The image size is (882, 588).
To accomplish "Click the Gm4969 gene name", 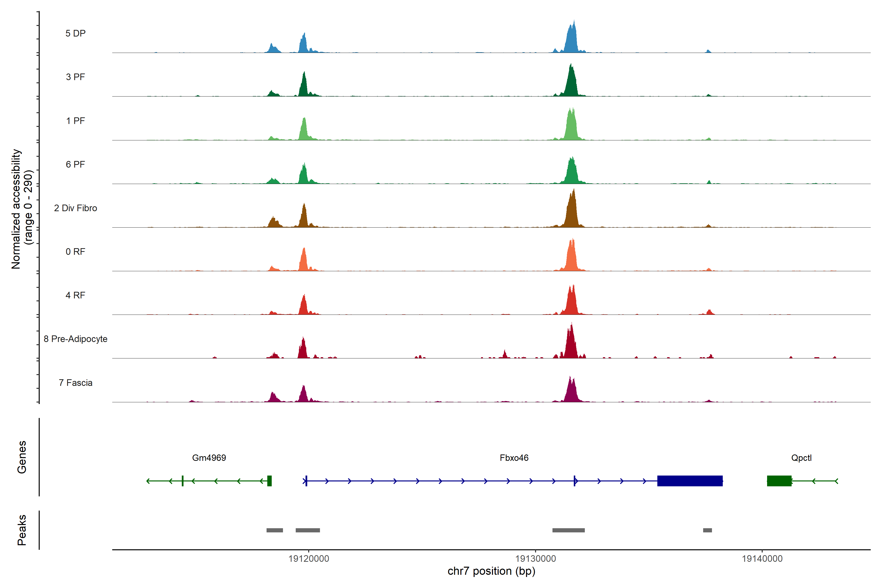I will 209,458.
